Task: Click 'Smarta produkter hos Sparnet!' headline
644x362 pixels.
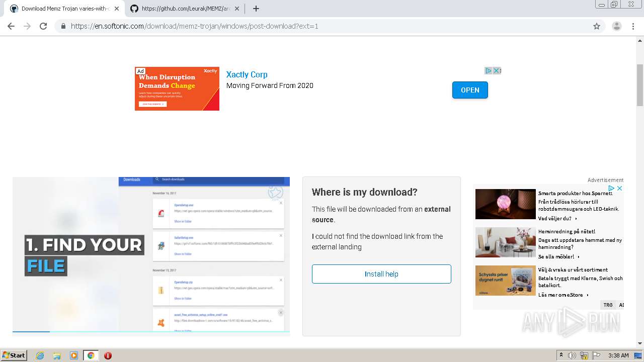Action: [575, 193]
